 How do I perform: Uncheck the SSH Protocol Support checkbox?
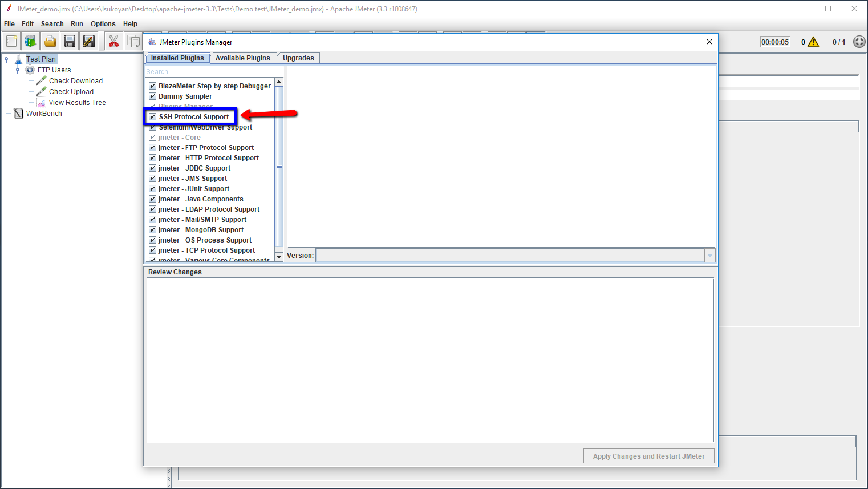click(x=153, y=117)
